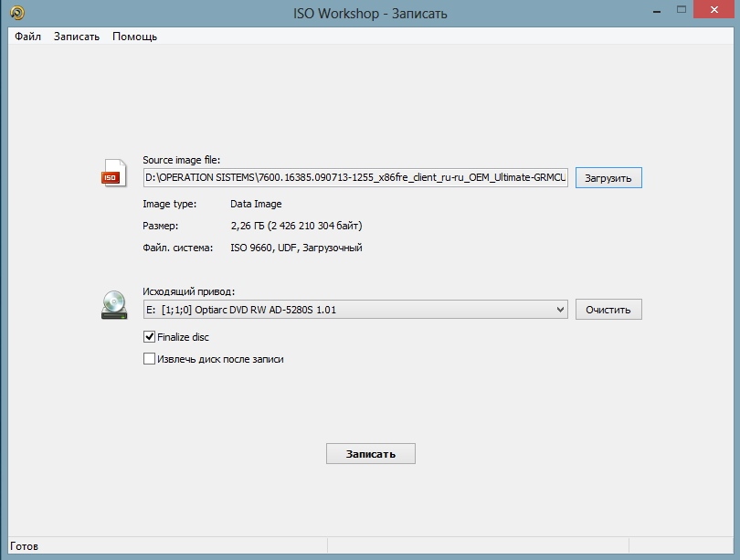Image resolution: width=740 pixels, height=560 pixels.
Task: Click the ISO Workshop app icon in title bar
Action: click(x=17, y=12)
